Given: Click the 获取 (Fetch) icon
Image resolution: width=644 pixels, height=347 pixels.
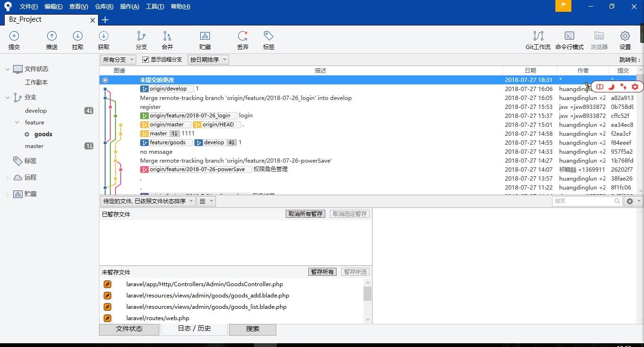Looking at the screenshot, I should [x=103, y=40].
